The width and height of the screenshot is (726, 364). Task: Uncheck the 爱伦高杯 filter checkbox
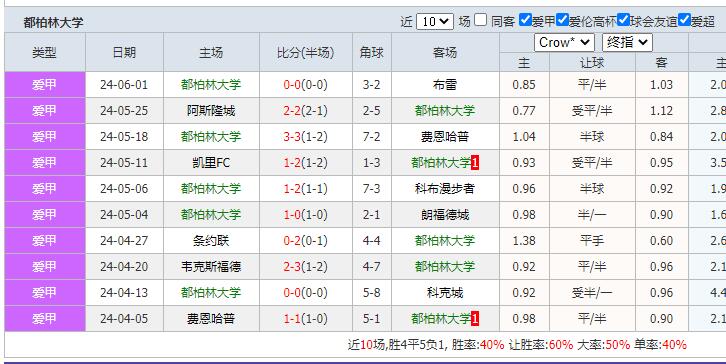point(562,20)
